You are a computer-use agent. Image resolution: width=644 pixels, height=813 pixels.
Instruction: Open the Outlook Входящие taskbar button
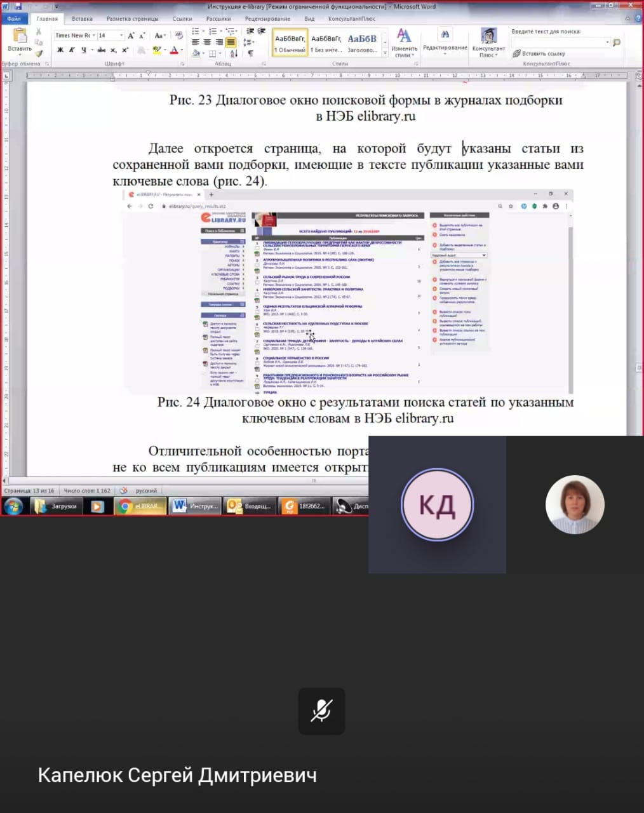coord(250,506)
